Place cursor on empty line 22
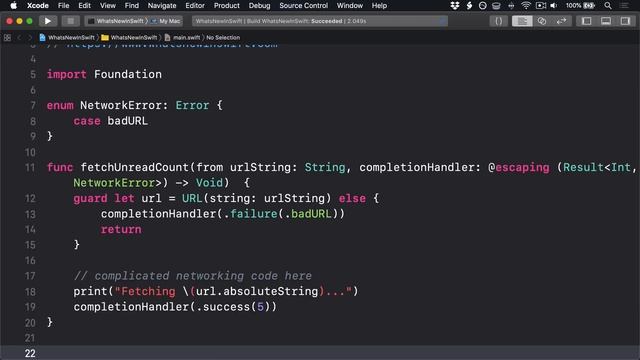 pos(320,353)
